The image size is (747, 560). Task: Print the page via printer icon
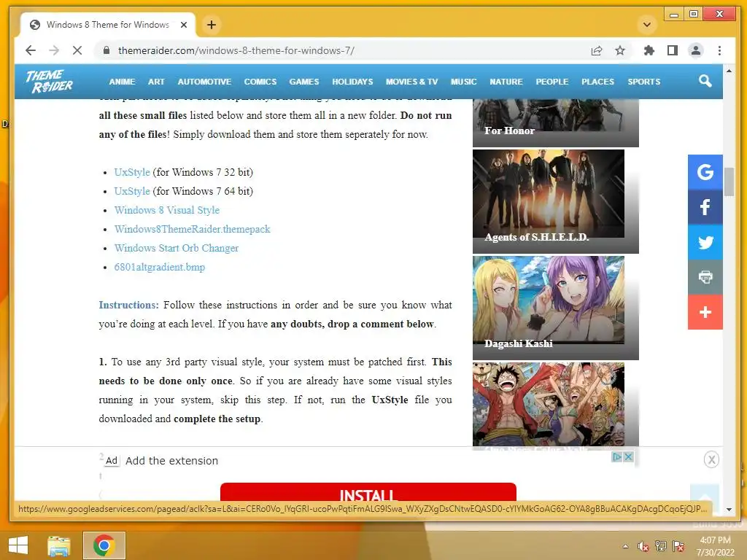click(705, 277)
